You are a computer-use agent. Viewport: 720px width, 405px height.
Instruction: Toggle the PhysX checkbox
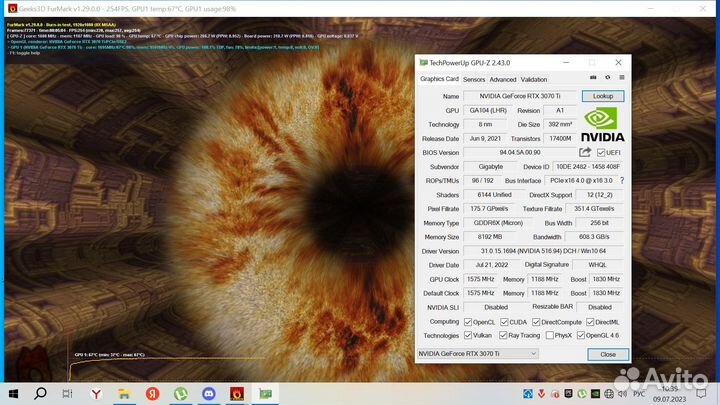550,335
